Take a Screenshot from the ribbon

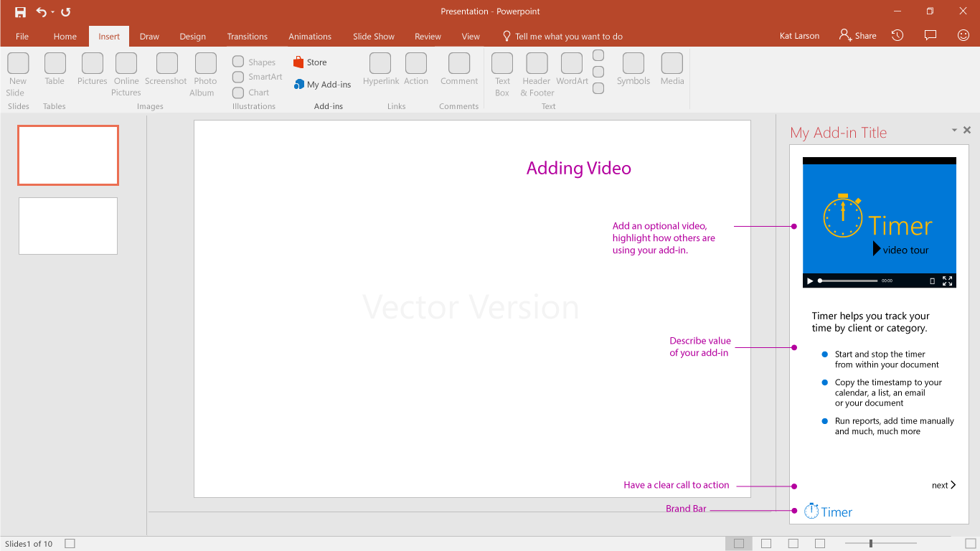tap(166, 70)
